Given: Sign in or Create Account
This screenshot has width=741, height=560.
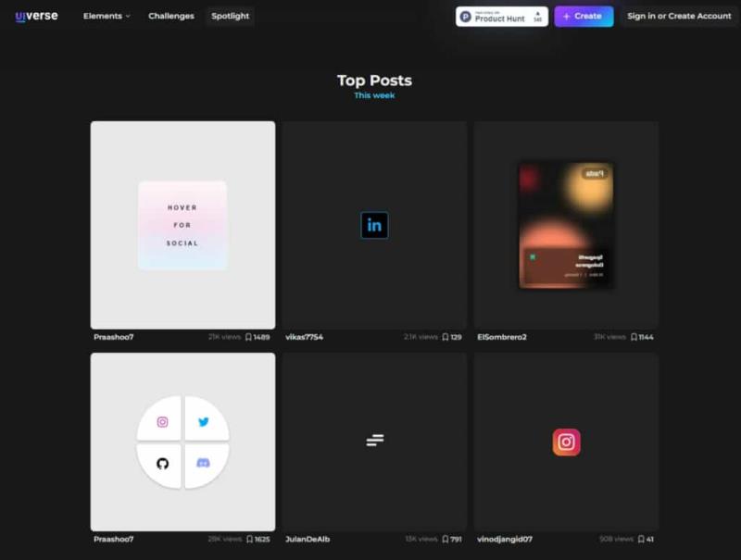Looking at the screenshot, I should tap(679, 16).
